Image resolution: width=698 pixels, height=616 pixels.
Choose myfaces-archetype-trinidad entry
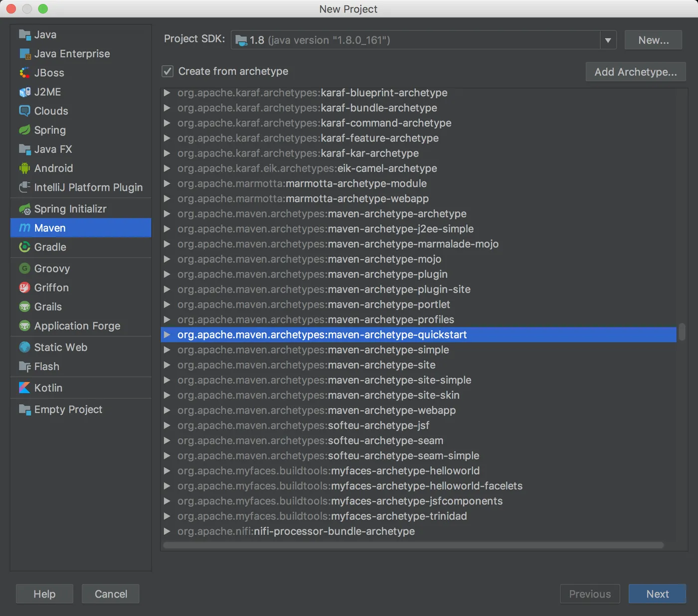[419, 516]
